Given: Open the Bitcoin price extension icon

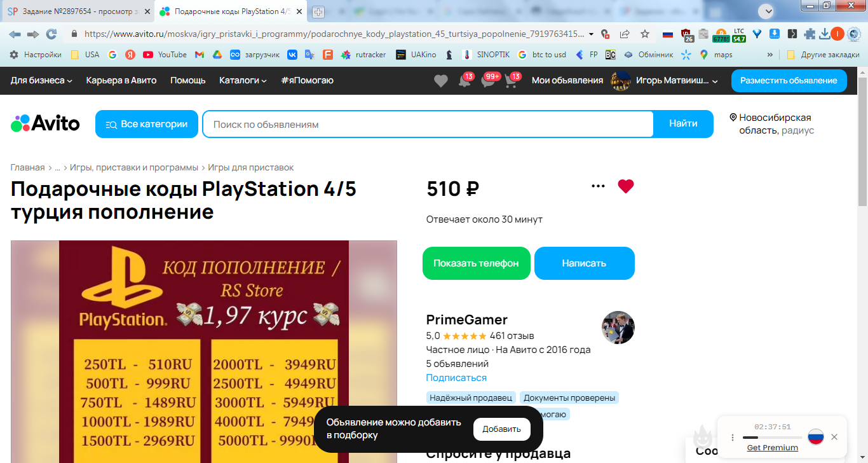Looking at the screenshot, I should click(721, 34).
